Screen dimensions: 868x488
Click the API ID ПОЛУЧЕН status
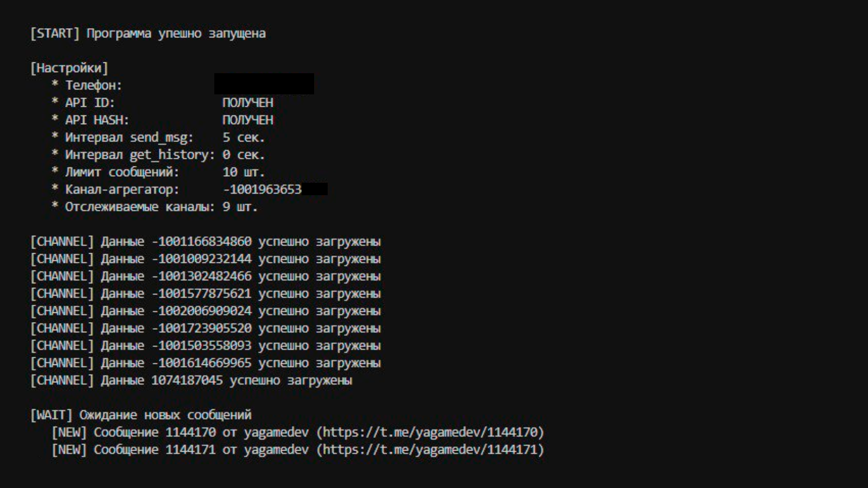coord(248,102)
